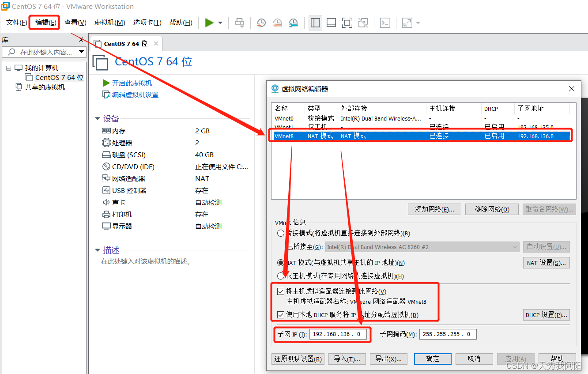Click 移除网络(O) button
Screen dimensions: 588x374
click(492, 209)
